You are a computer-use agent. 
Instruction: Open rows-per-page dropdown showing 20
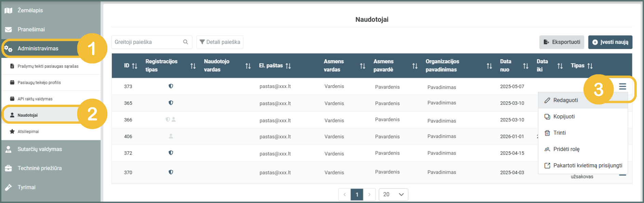tap(394, 194)
